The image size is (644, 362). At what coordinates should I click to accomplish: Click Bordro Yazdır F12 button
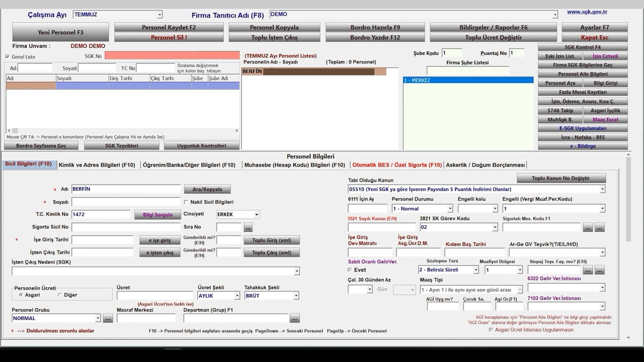pos(375,37)
